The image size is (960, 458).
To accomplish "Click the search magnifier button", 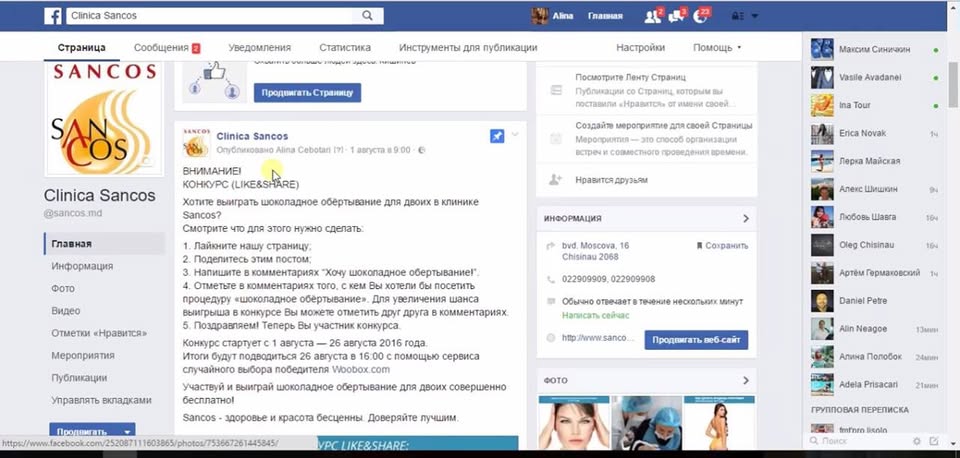I will (x=367, y=16).
